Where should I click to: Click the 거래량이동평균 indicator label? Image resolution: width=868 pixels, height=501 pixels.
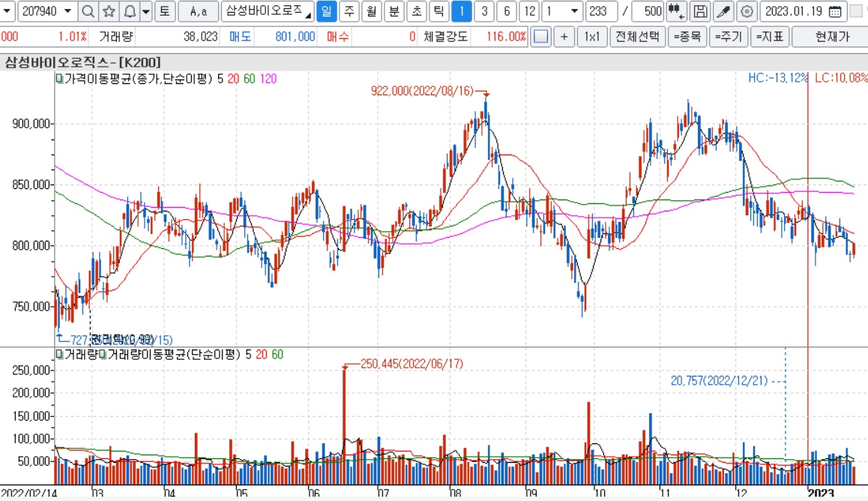point(173,354)
